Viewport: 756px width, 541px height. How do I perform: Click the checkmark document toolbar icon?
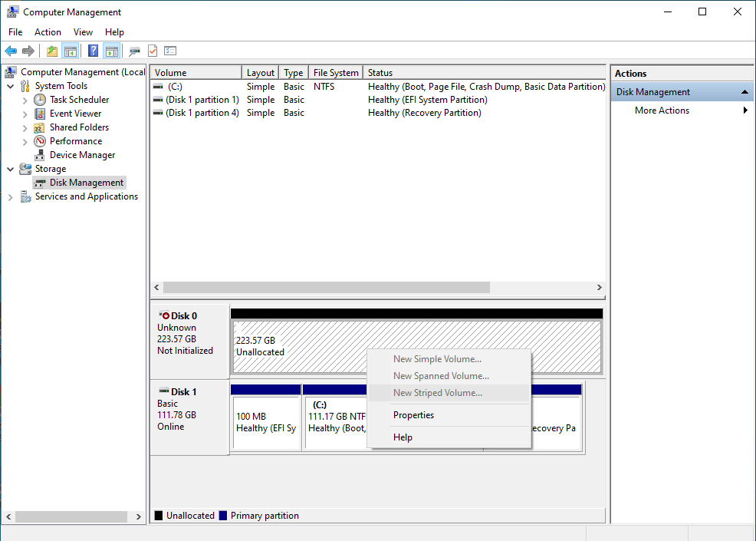(153, 51)
